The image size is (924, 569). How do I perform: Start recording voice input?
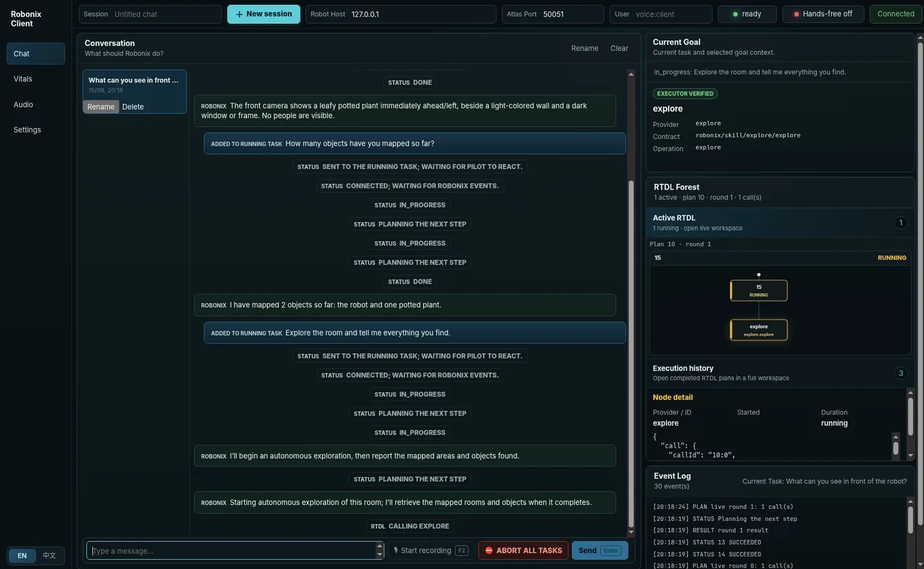point(430,551)
